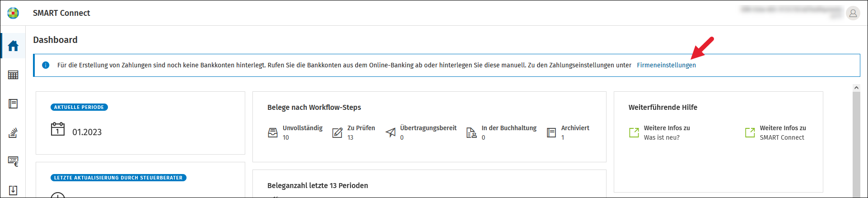The height and width of the screenshot is (198, 868).
Task: Open the user profile avatar
Action: point(853,13)
